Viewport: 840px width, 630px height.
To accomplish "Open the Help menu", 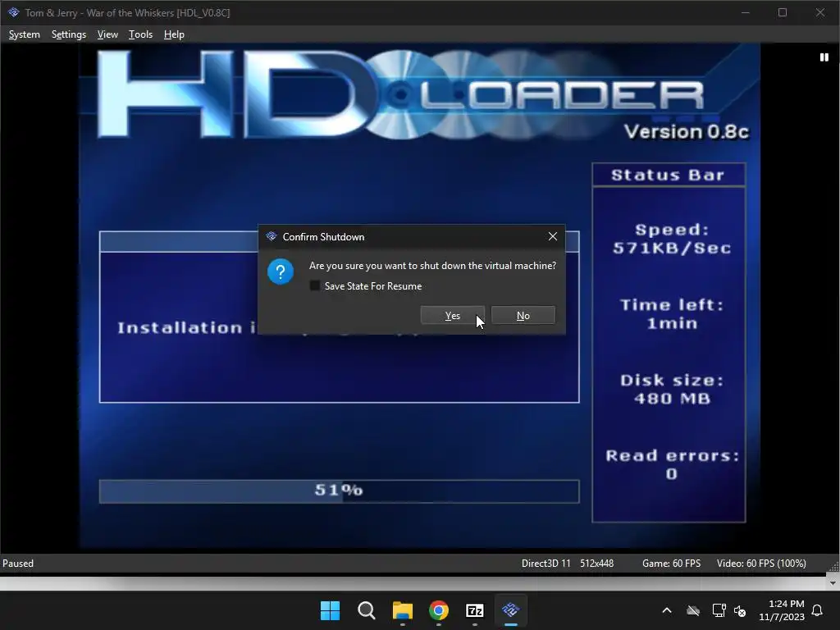I will 174,34.
